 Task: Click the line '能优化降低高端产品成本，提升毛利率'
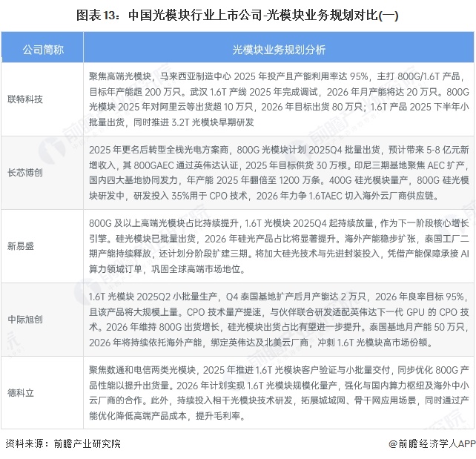coord(167,416)
